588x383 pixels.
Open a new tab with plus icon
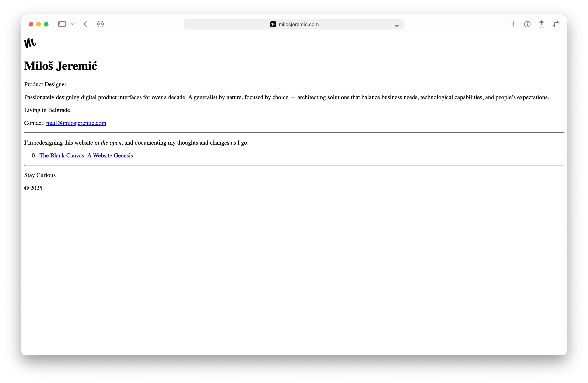point(513,24)
